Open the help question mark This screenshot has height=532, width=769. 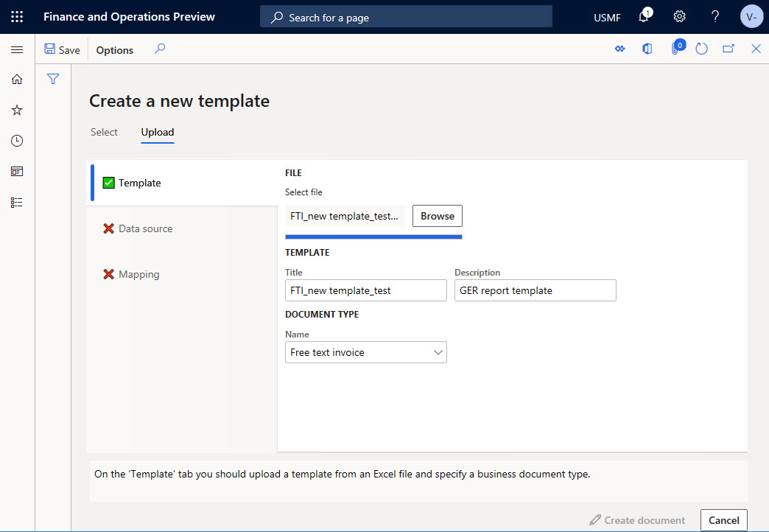pyautogui.click(x=715, y=17)
